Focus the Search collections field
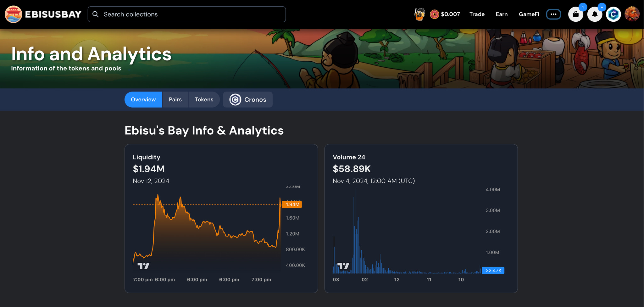644x307 pixels. tap(187, 14)
